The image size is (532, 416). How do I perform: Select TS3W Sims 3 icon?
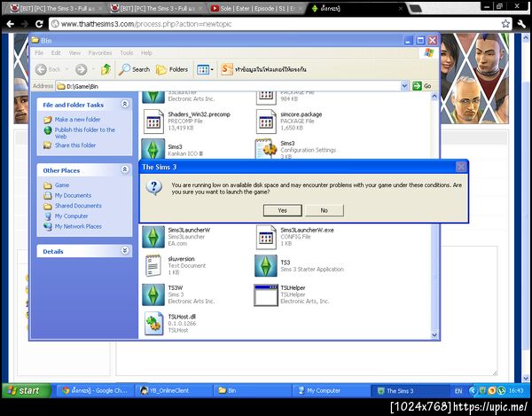point(153,294)
